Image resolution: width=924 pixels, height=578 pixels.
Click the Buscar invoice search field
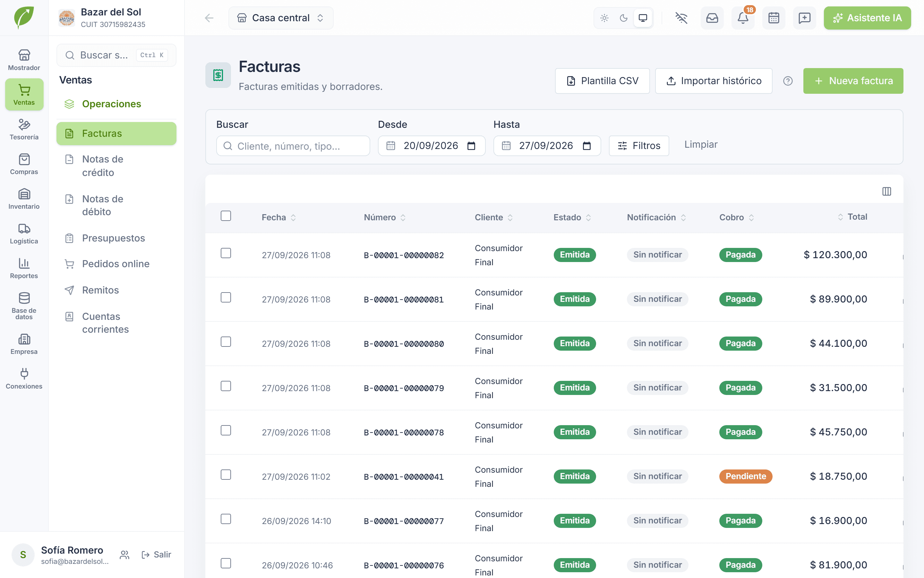click(x=293, y=146)
